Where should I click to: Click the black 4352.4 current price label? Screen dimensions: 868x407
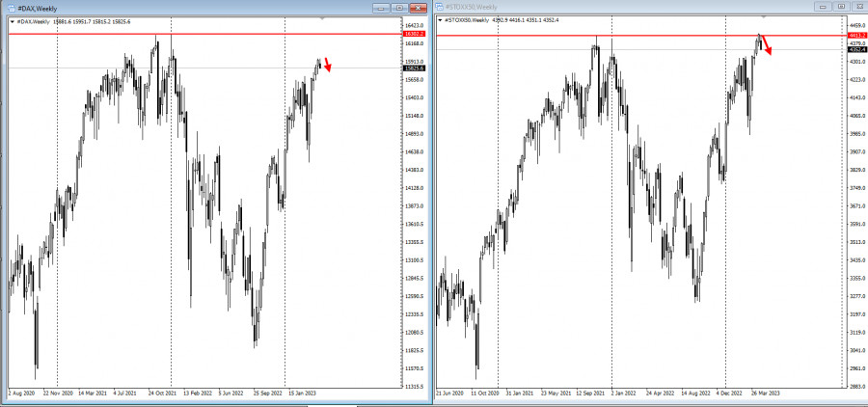coord(857,49)
